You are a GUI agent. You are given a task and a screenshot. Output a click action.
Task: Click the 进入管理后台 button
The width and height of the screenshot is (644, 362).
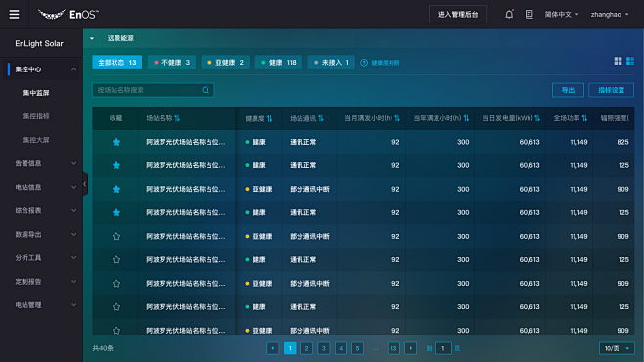(458, 15)
